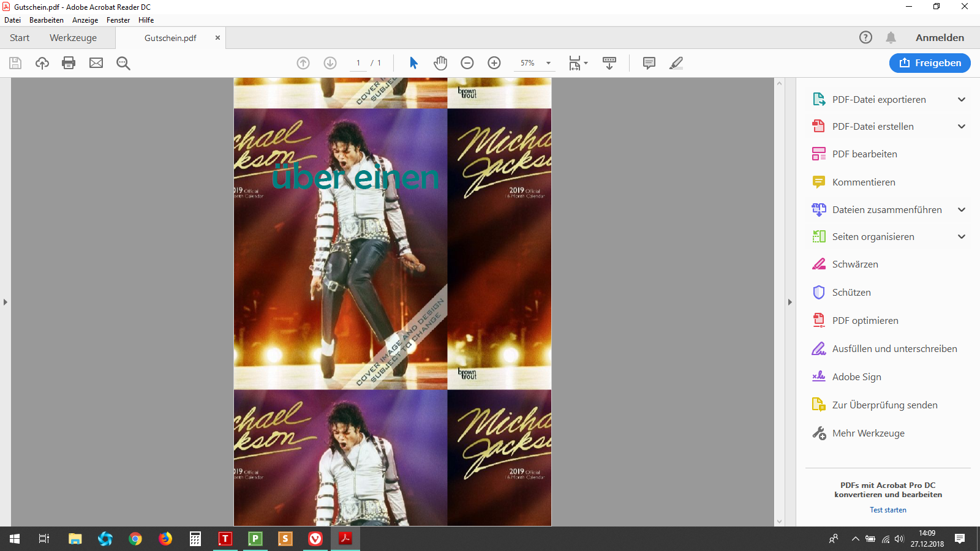
Task: Expand Dateien zusammenführen chevron
Action: (x=962, y=209)
